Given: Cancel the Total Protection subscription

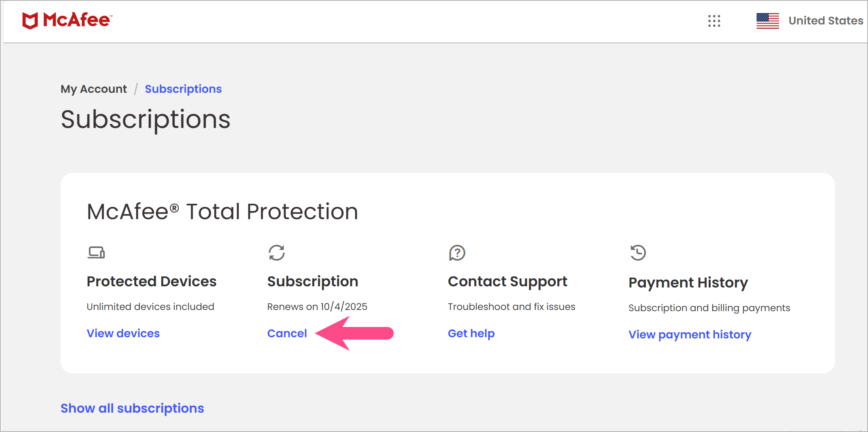Looking at the screenshot, I should click(x=287, y=333).
